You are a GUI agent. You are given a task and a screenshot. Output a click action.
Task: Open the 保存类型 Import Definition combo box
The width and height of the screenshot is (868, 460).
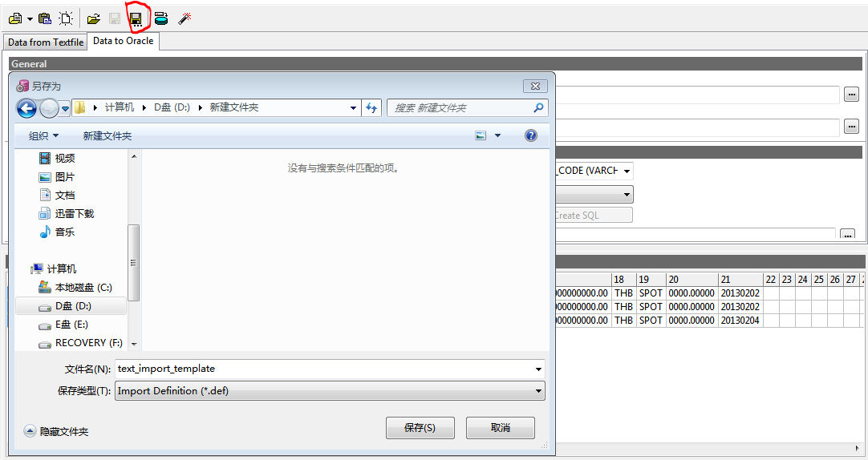pos(330,391)
